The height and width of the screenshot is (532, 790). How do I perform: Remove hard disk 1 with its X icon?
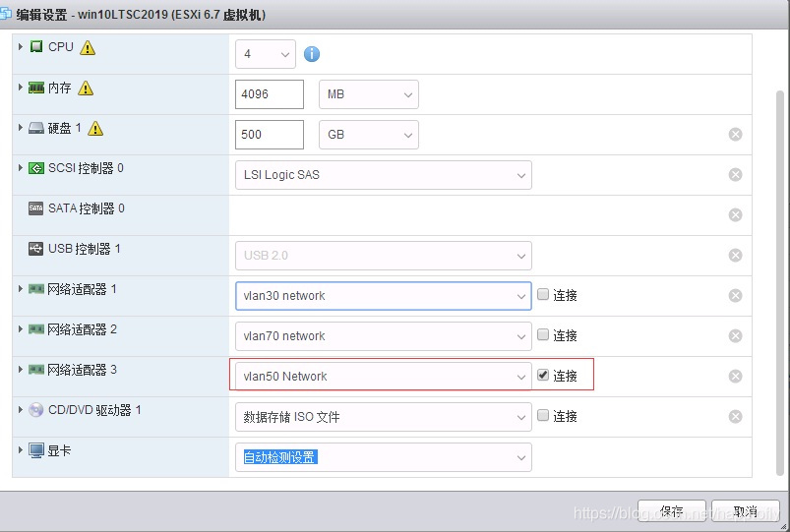(735, 134)
